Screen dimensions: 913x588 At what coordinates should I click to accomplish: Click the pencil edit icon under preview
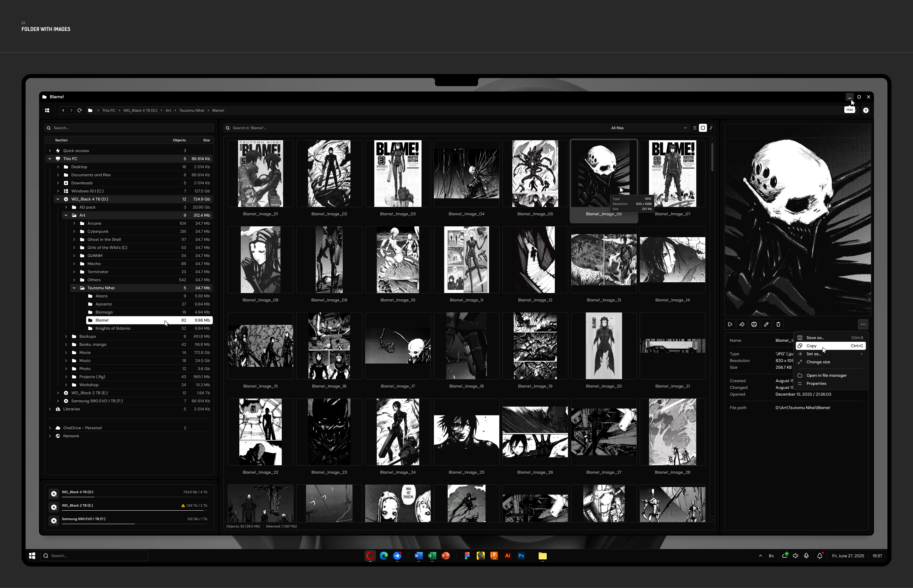pos(766,325)
